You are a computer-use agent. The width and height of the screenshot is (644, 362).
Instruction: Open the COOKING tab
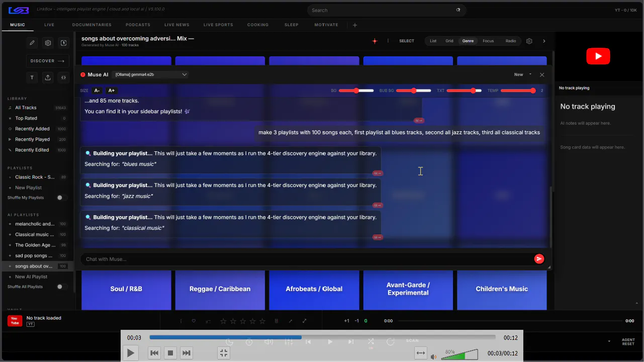(258, 25)
